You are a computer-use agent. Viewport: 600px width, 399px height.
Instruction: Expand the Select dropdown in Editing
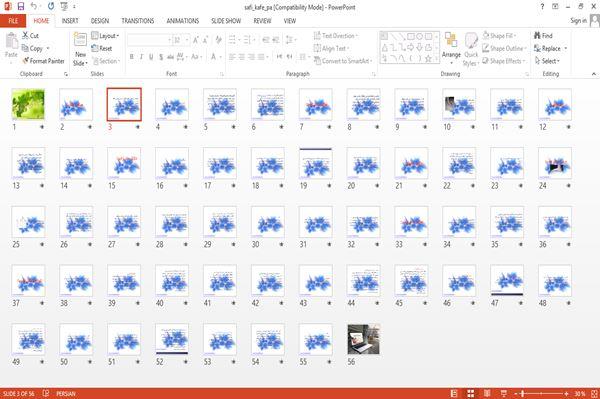coord(547,61)
